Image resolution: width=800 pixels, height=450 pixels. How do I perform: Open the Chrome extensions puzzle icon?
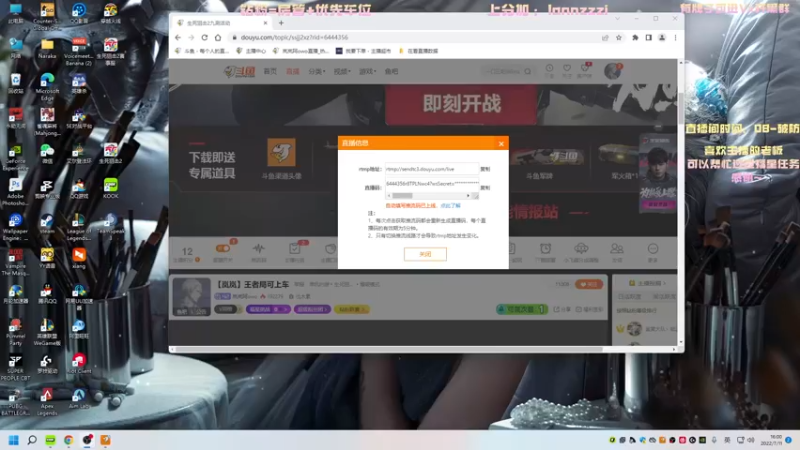click(x=635, y=37)
